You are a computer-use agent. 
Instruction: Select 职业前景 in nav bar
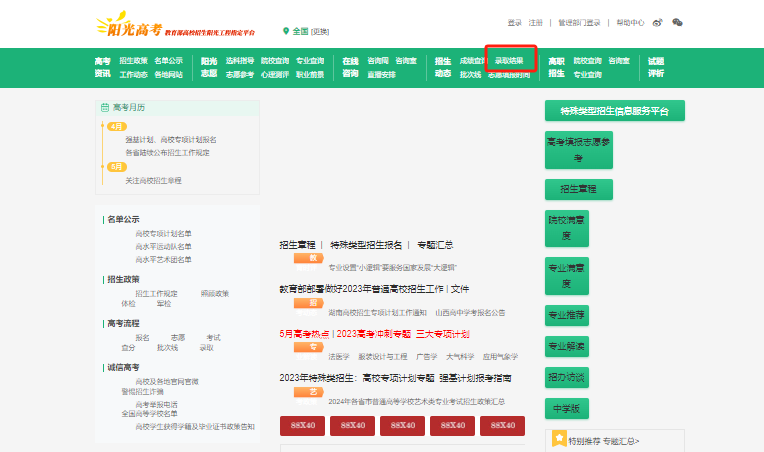310,75
